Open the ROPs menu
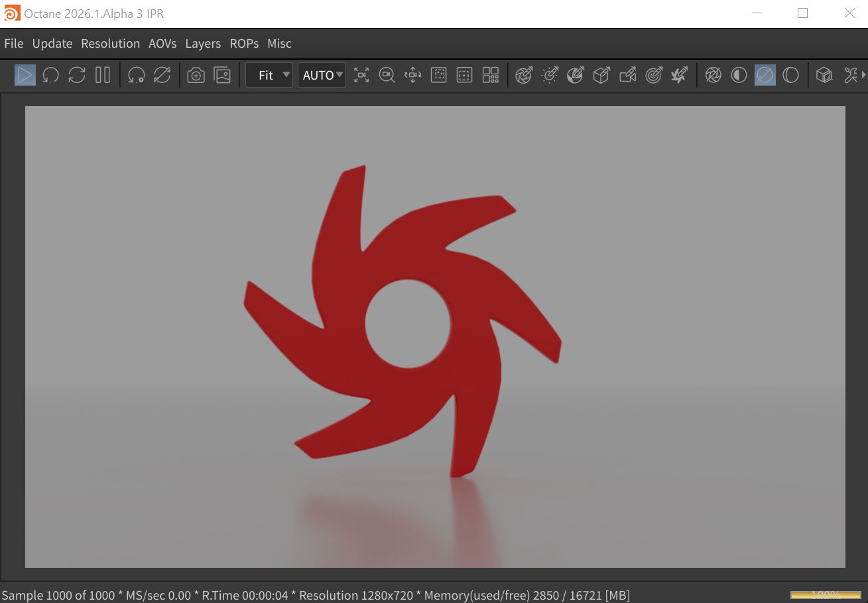Viewport: 868px width, 603px height. coord(244,44)
